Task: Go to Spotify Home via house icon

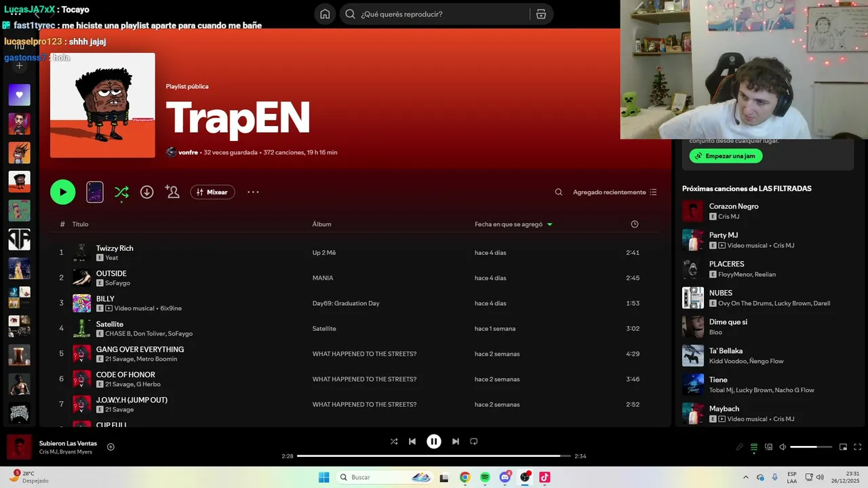Action: 325,14
